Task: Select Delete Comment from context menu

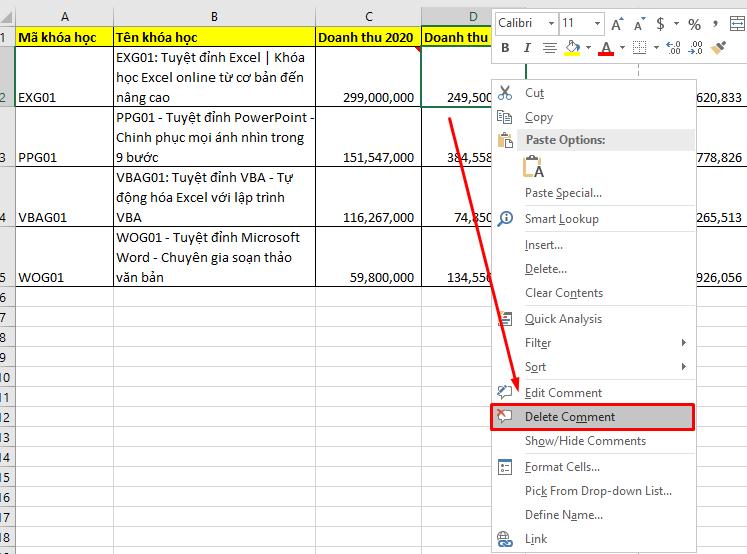Action: click(x=570, y=417)
